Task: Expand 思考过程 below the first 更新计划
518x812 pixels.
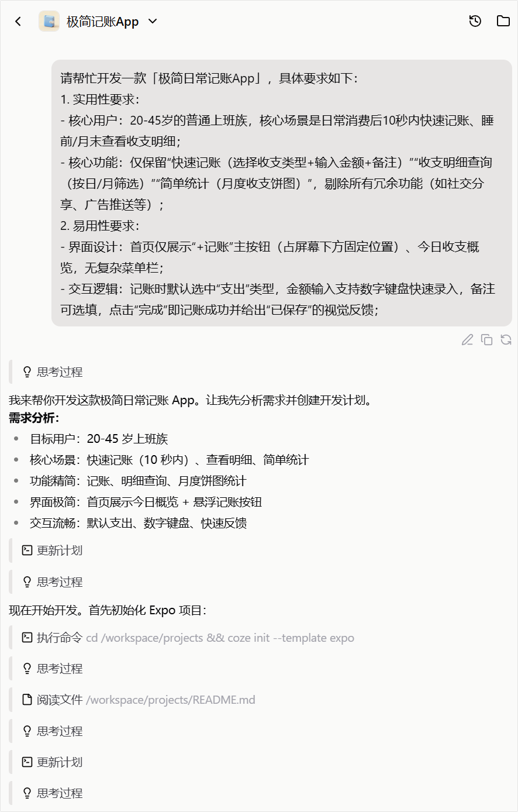Action: pos(53,582)
